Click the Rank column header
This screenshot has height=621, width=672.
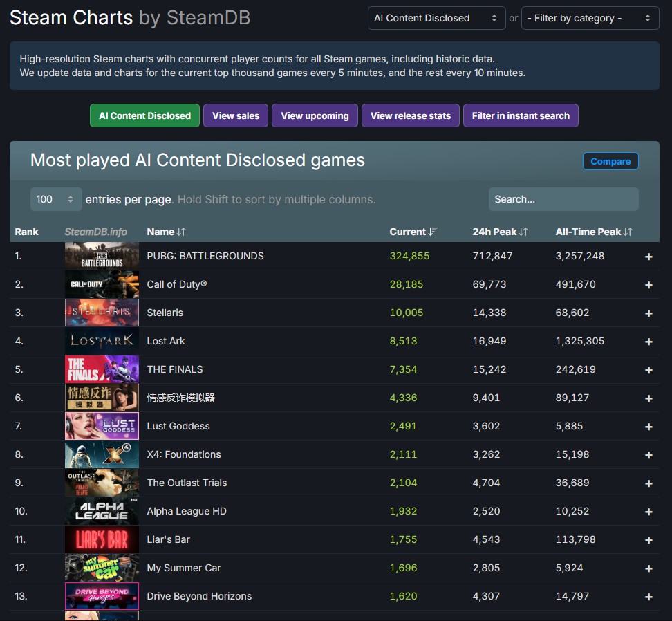pyautogui.click(x=26, y=232)
